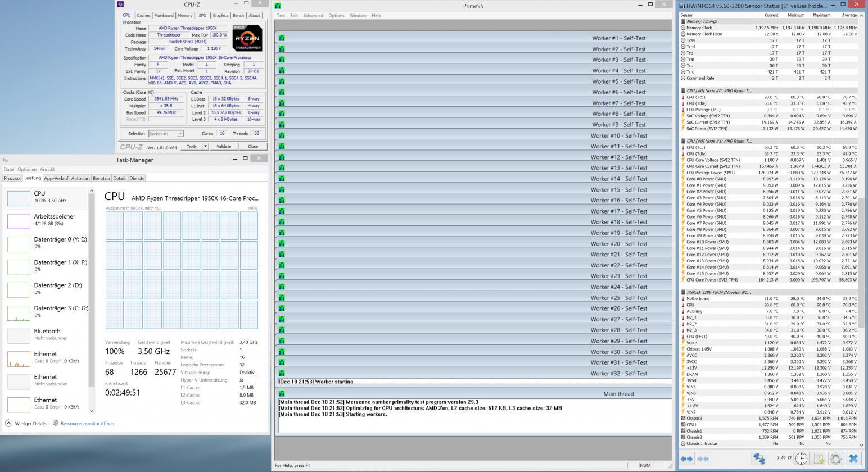Screen dimensions: 868x472
Task: Switch to the Caches tab in CPU-Z
Action: click(143, 16)
